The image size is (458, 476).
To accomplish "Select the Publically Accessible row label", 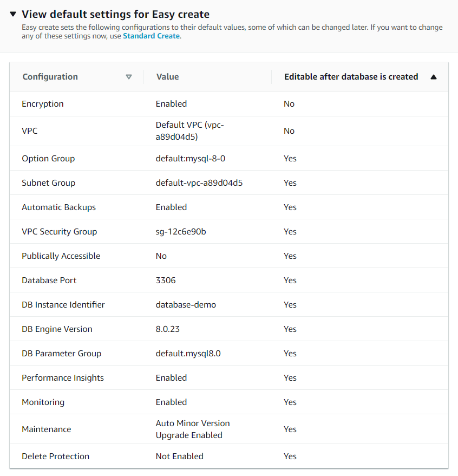I will click(61, 256).
